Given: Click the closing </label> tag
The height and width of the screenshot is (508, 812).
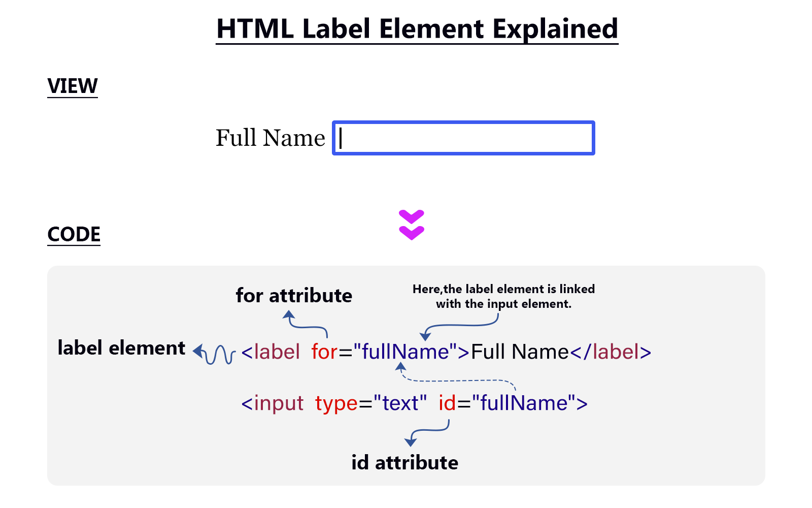Looking at the screenshot, I should click(611, 352).
